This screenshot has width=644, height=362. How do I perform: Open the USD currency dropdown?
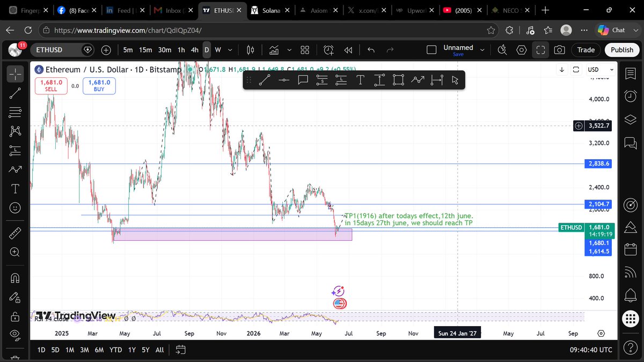tap(601, 70)
